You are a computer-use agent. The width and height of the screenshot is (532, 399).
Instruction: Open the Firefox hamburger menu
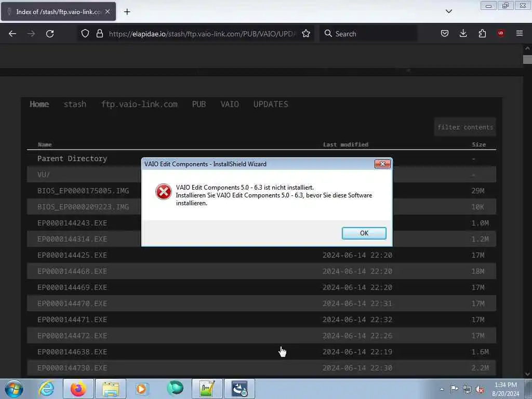coord(520,33)
